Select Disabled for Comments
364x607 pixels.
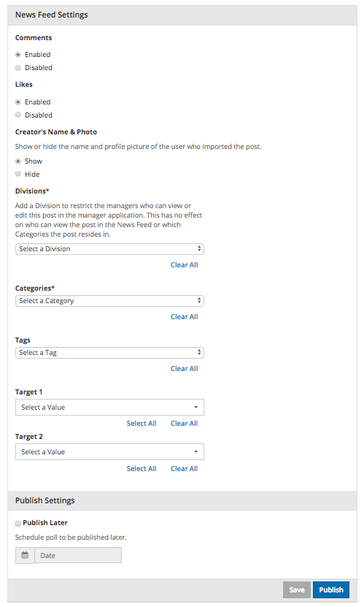click(18, 68)
